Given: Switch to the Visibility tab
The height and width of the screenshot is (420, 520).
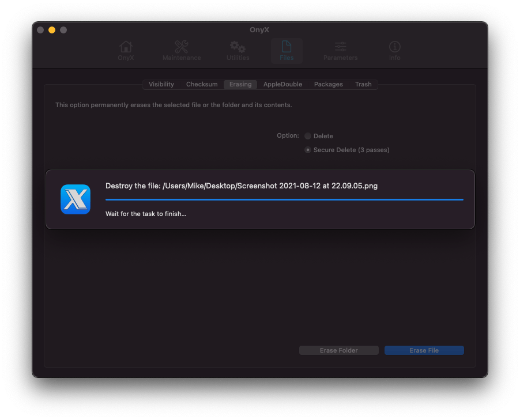Looking at the screenshot, I should [161, 84].
